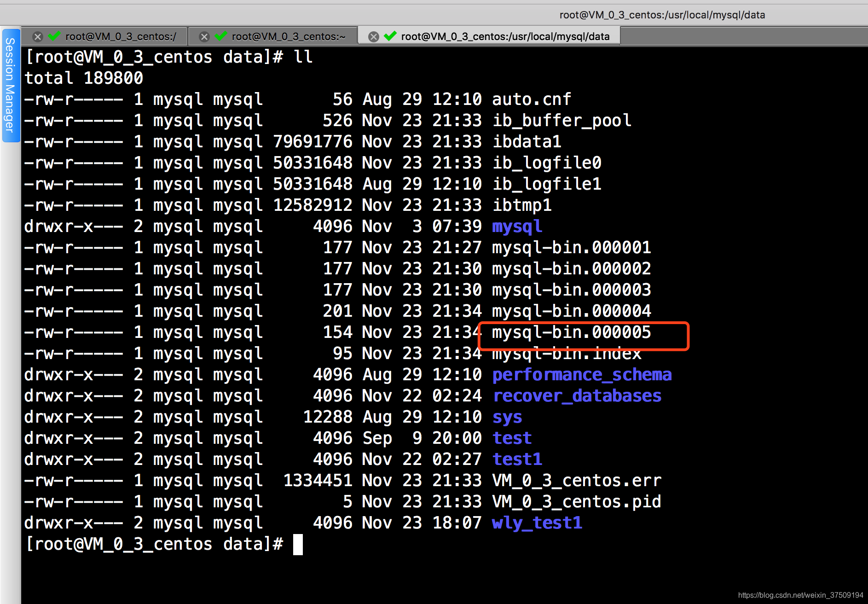868x604 pixels.
Task: Click the wly_test1 directory name
Action: click(x=537, y=523)
